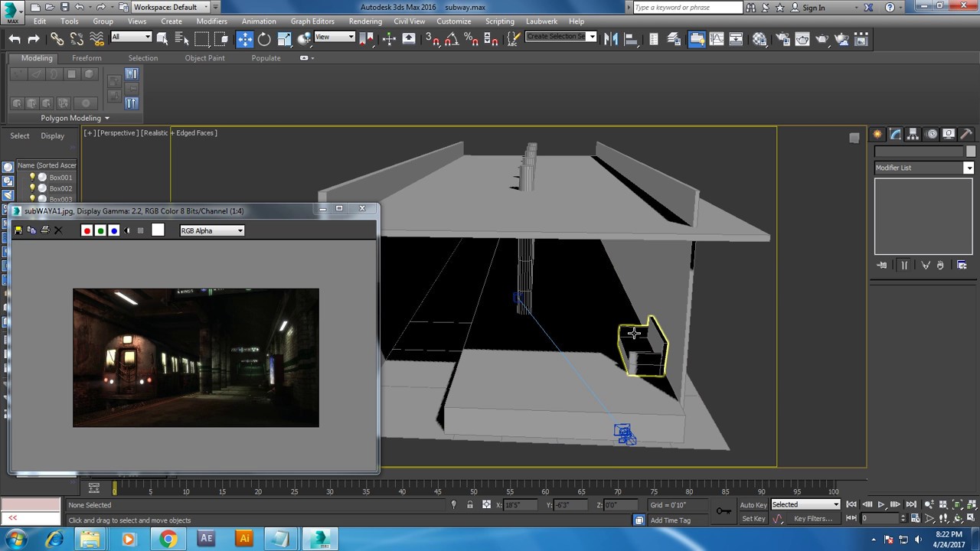This screenshot has width=980, height=551.
Task: Click the Key Filters button
Action: pos(813,519)
